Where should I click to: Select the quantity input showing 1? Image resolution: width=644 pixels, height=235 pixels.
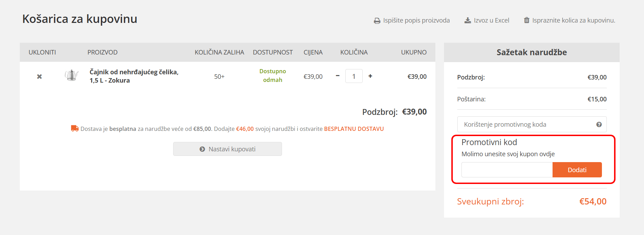coord(354,76)
